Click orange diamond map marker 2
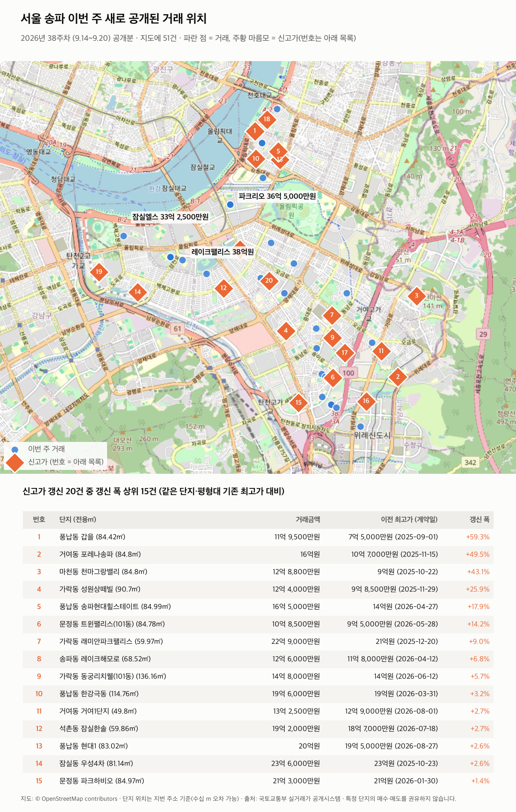This screenshot has width=516, height=812. tap(398, 377)
